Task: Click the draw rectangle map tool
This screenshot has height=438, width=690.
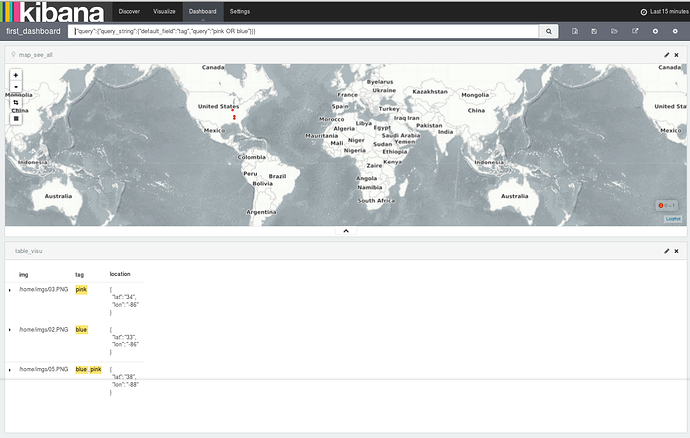Action: click(16, 119)
